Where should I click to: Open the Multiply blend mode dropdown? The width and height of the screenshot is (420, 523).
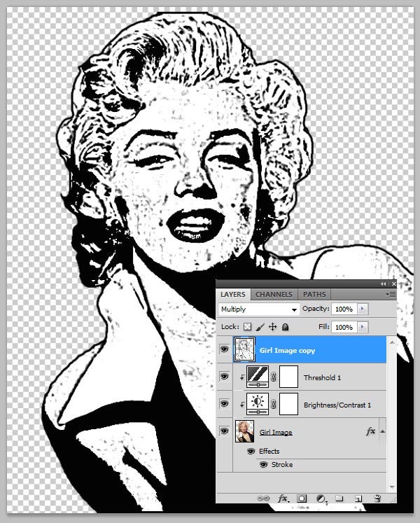tap(259, 309)
